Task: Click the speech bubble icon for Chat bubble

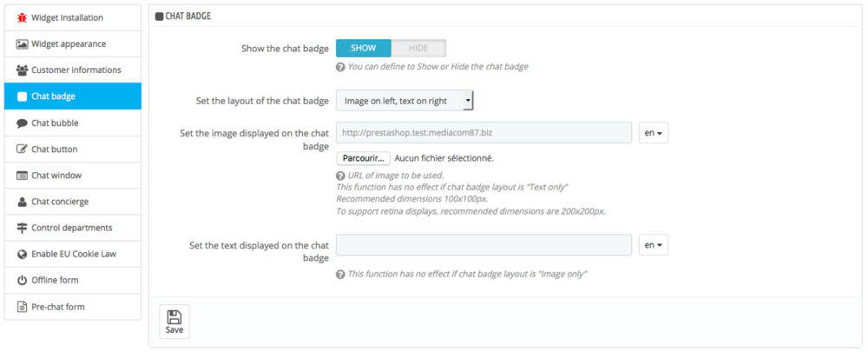Action: coord(23,123)
